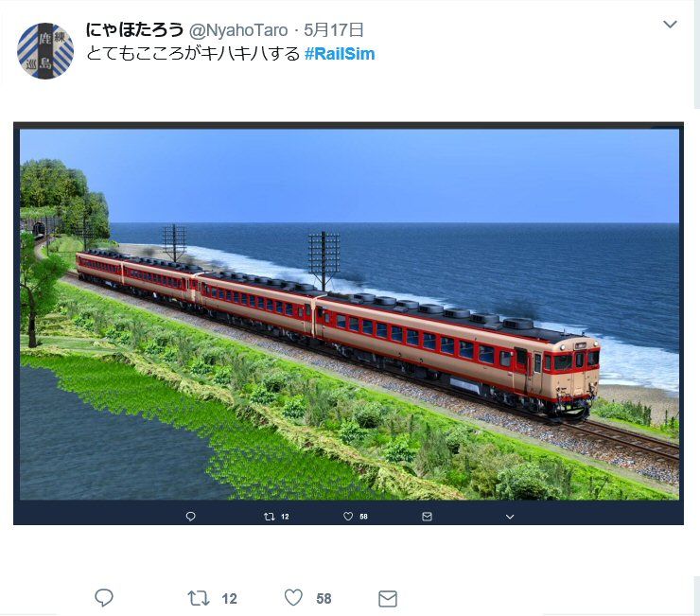Click the tweet text とてもこころがキハキハする
Screen dimensions: 700x616
(193, 54)
